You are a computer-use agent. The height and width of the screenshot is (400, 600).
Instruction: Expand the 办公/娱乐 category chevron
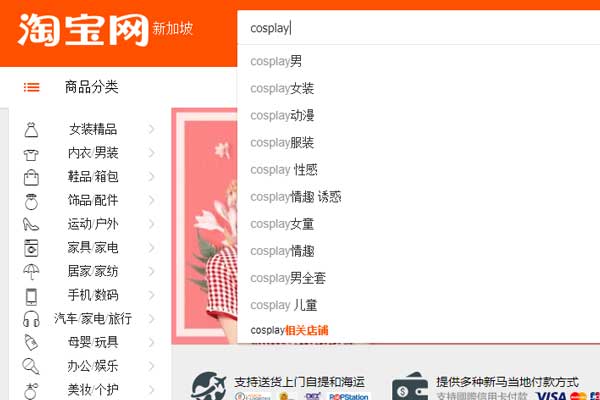pos(151,366)
